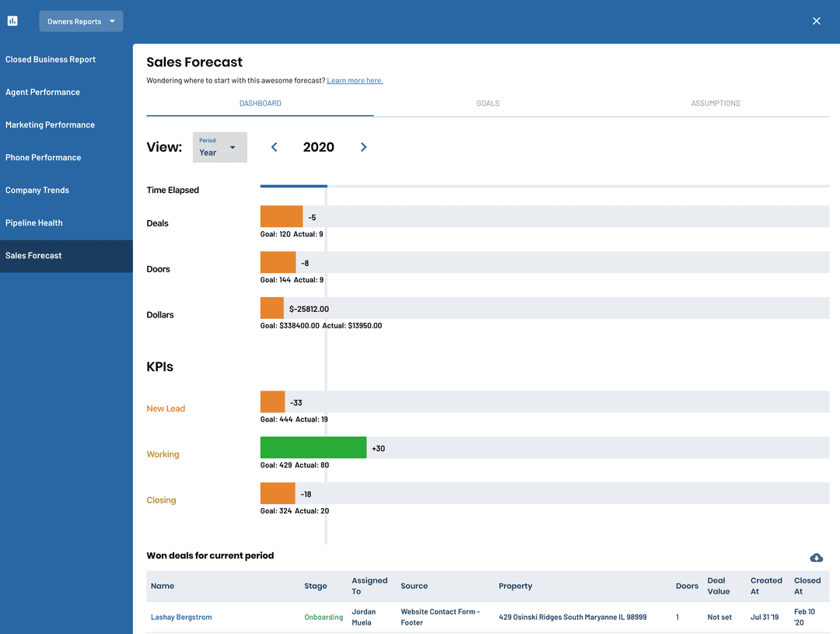
Task: Open the Learn more here link
Action: point(355,81)
